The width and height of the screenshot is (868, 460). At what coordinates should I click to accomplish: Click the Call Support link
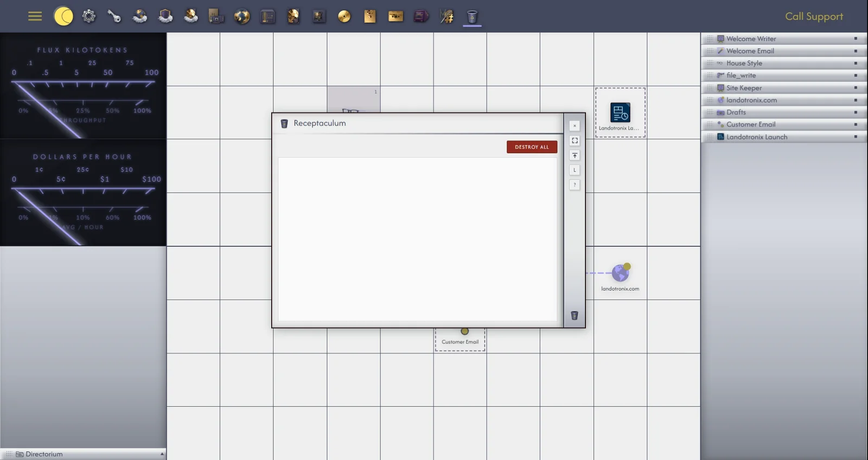tap(814, 16)
